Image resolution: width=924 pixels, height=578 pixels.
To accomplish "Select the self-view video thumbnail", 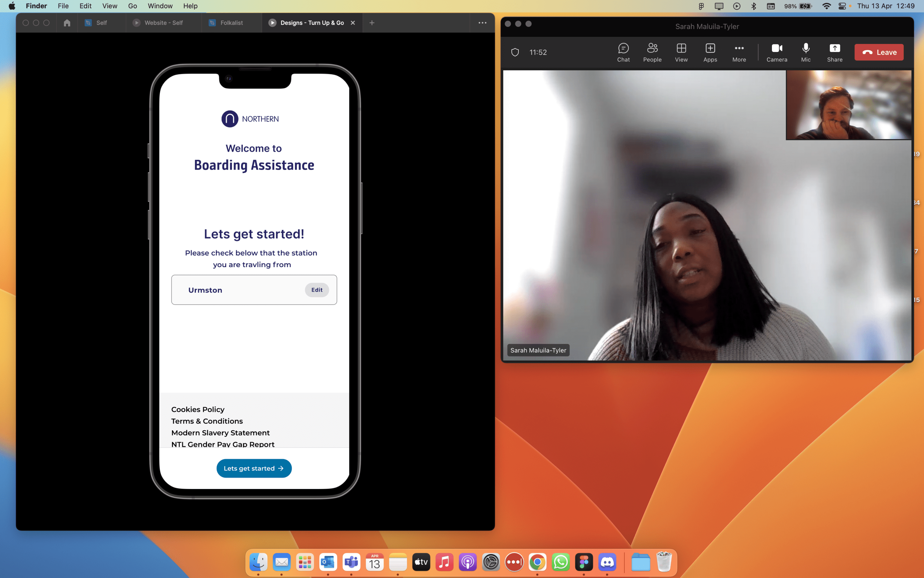I will pyautogui.click(x=848, y=105).
